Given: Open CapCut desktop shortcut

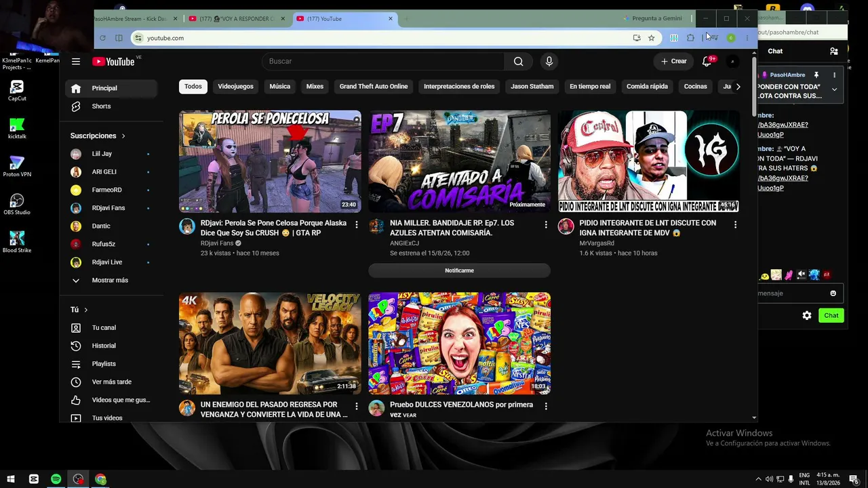Looking at the screenshot, I should pos(17,91).
